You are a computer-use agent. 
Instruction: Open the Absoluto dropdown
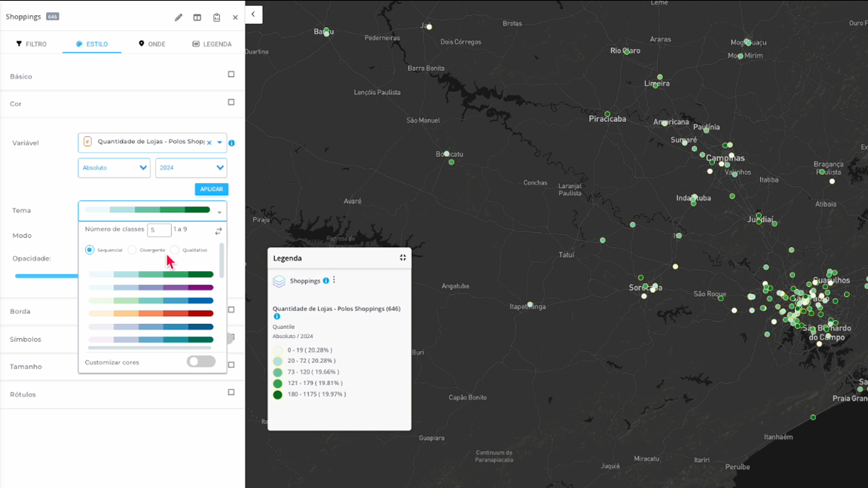point(114,168)
